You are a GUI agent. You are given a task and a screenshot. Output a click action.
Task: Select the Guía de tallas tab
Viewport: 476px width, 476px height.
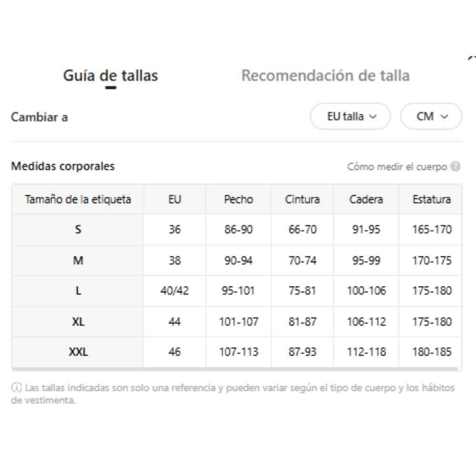[x=110, y=76]
